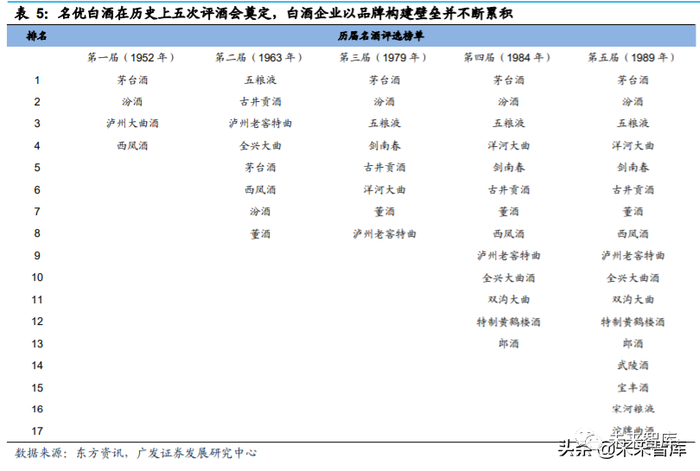
Task: Select column header 第二届 (1963 年)
Action: (x=259, y=58)
